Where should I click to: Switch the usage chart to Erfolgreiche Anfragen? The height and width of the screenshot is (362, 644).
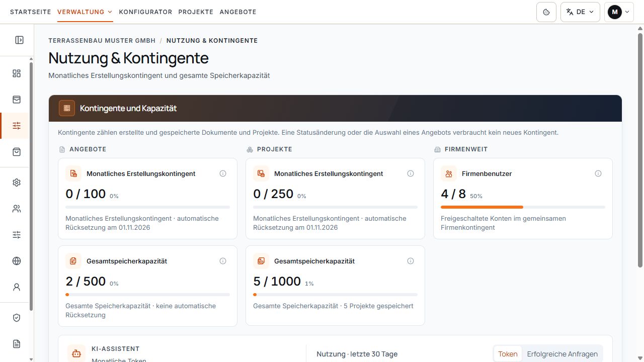point(562,354)
